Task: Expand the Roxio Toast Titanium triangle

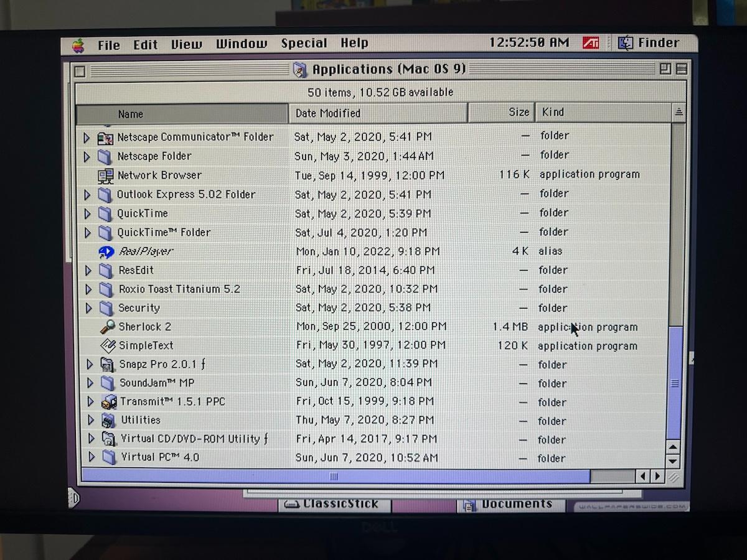Action: (x=88, y=290)
